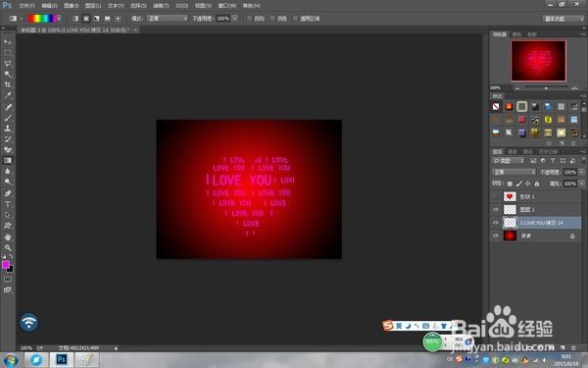Toggle lock all in Layers panel
Image resolution: width=588 pixels, height=368 pixels.
(x=537, y=184)
